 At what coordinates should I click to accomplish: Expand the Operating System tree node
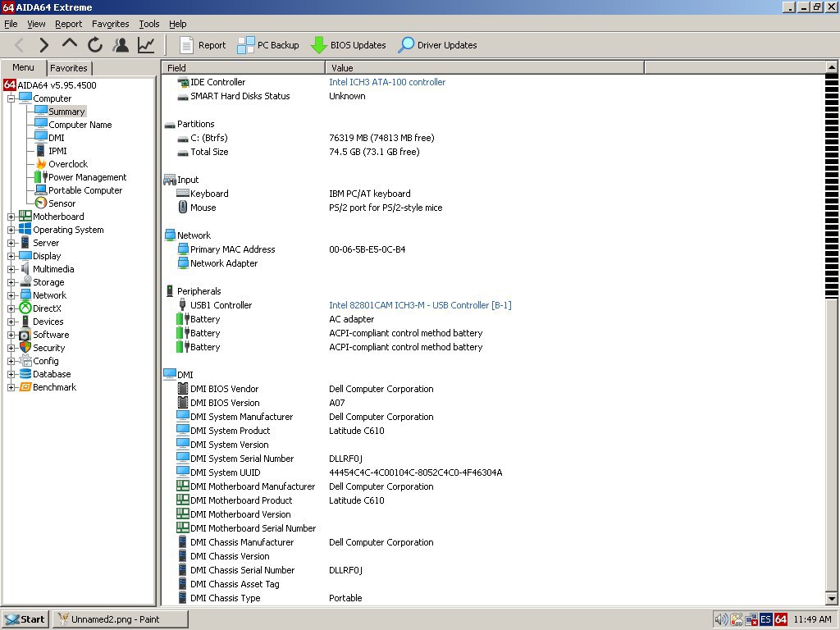click(x=11, y=230)
